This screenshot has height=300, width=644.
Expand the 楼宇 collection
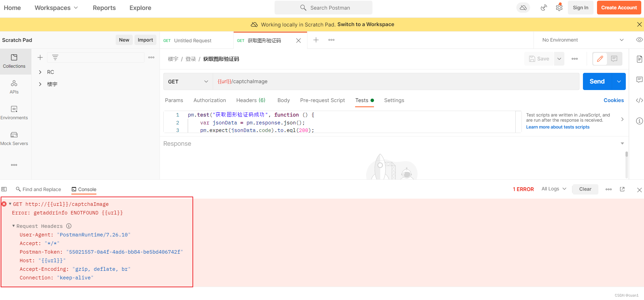pyautogui.click(x=40, y=84)
